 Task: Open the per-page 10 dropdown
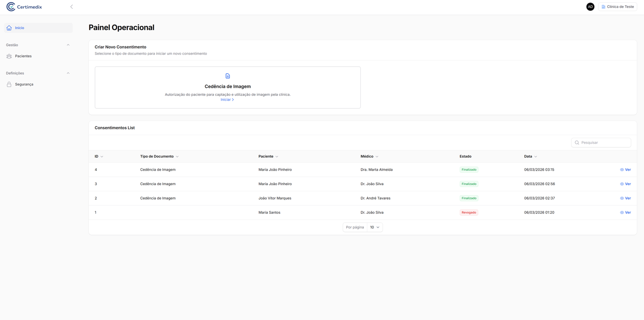[x=374, y=227]
